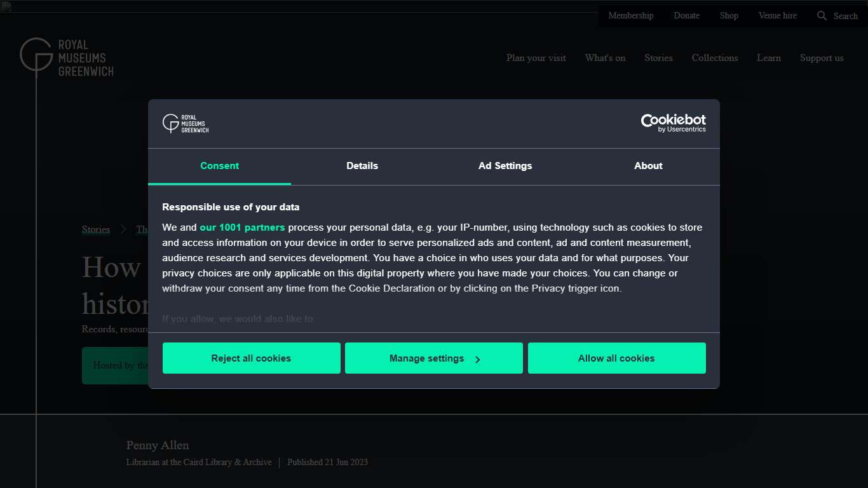Accept with Allow all cookies button
Image resolution: width=868 pixels, height=488 pixels.
(616, 358)
